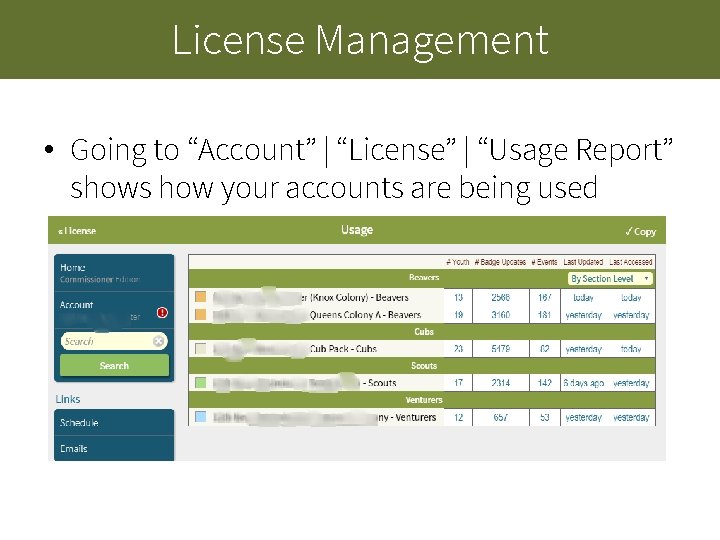Click the Scouts section header
This screenshot has height=540, width=720.
tap(424, 366)
